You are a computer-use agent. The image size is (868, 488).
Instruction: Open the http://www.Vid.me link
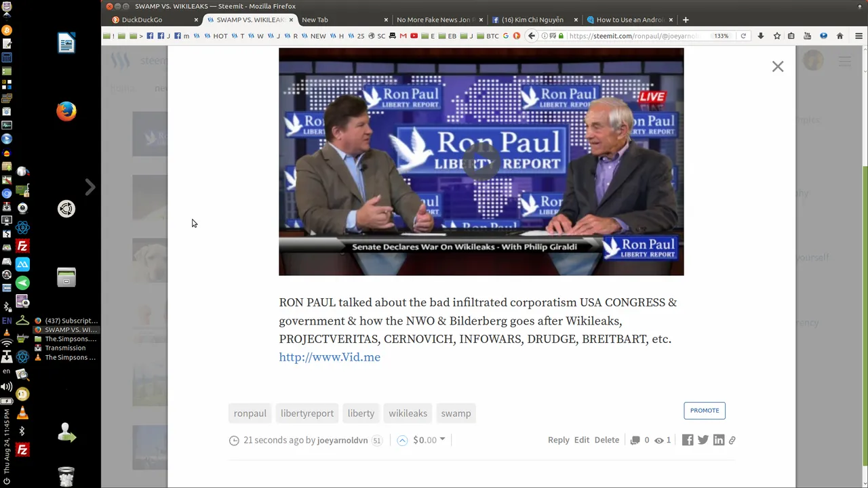point(330,357)
